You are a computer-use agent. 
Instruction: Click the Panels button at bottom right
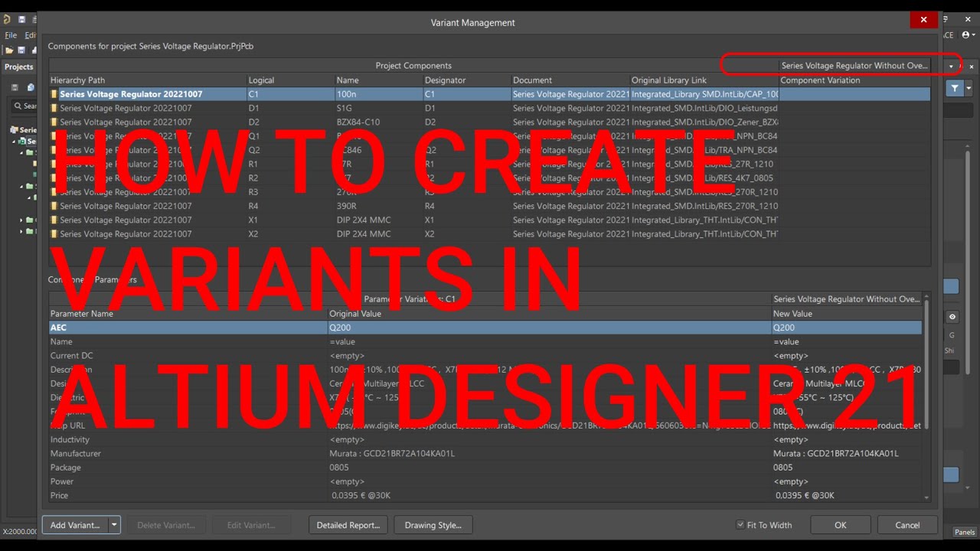[x=965, y=532]
